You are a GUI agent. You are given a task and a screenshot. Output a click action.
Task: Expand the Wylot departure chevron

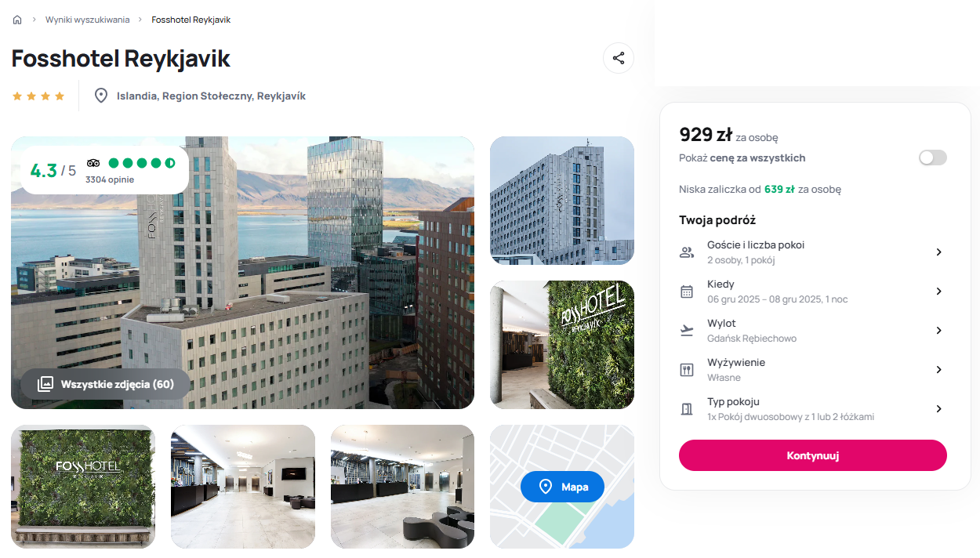point(938,331)
